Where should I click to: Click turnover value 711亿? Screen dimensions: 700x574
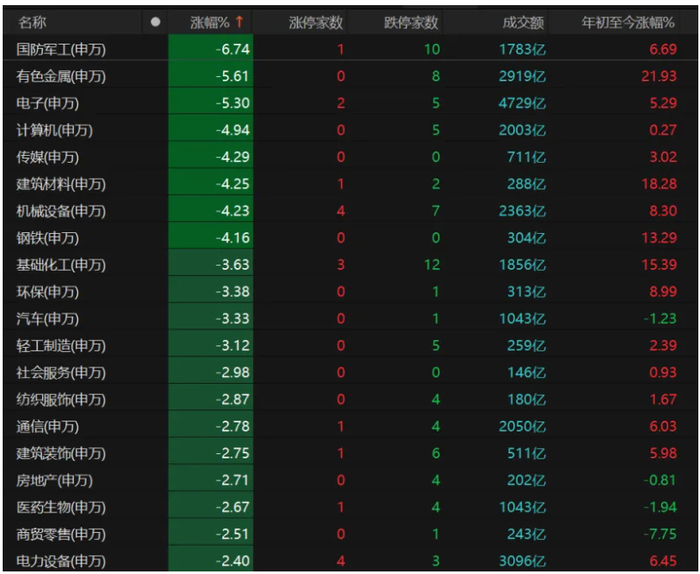[526, 157]
